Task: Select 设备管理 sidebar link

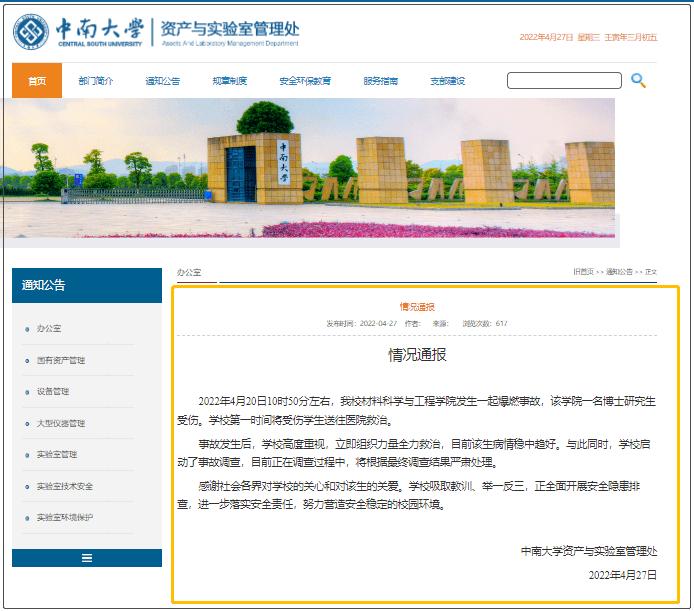Action: click(53, 391)
